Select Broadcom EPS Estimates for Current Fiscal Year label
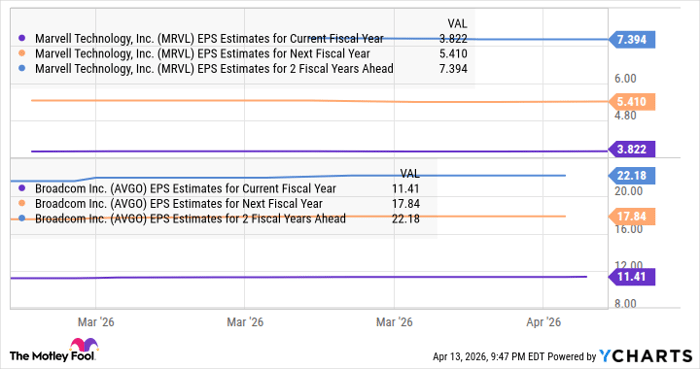This screenshot has width=700, height=369. 186,189
